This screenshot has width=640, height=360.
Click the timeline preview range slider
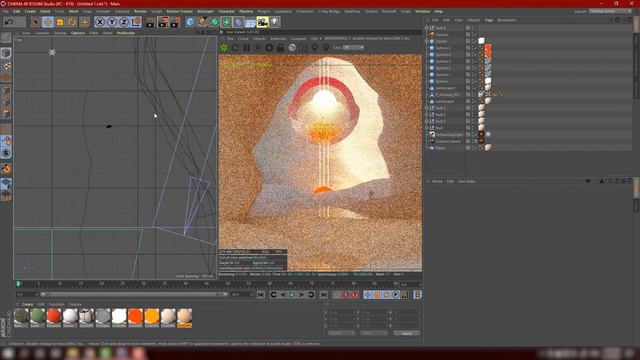coord(134,294)
